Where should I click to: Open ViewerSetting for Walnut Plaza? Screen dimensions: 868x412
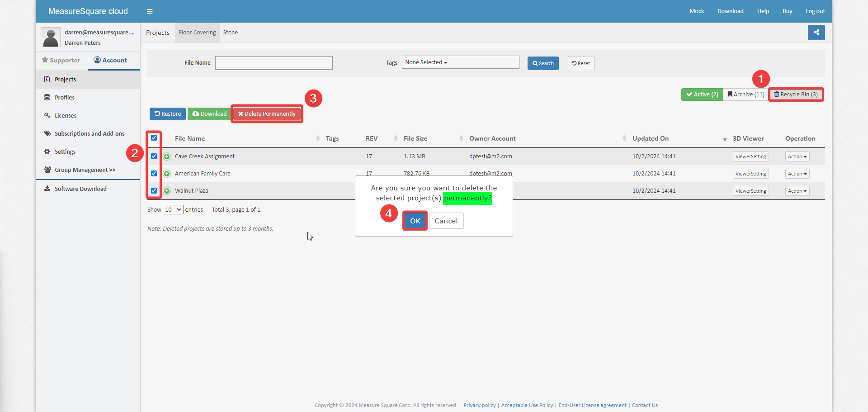coord(750,191)
